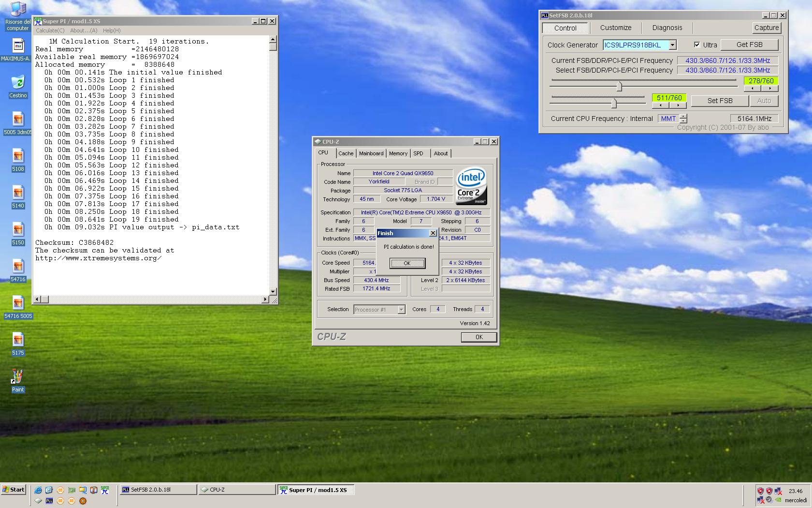Confirm the PI calculation done dialog with OK
This screenshot has height=508, width=812.
pyautogui.click(x=407, y=263)
